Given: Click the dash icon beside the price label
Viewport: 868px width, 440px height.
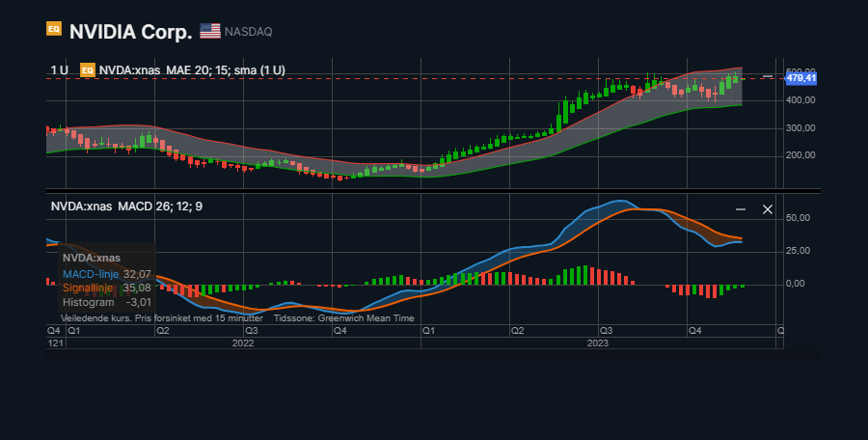Looking at the screenshot, I should [767, 77].
